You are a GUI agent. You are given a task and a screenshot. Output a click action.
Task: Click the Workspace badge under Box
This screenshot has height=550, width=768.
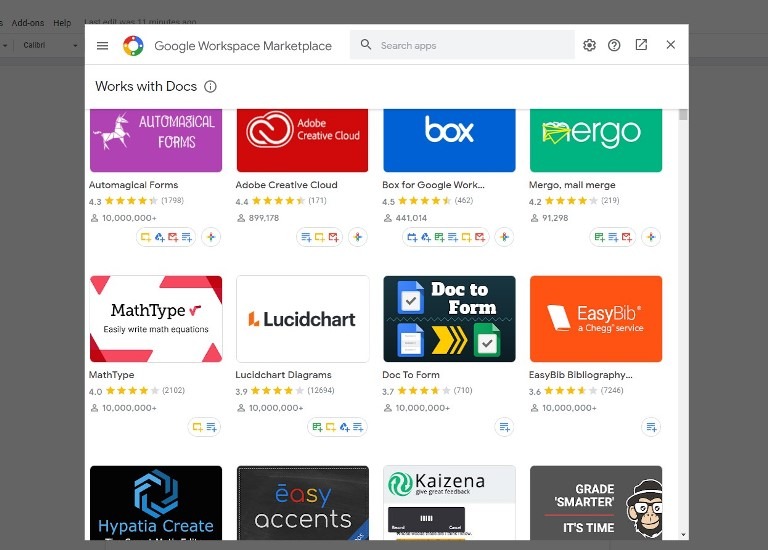[x=504, y=237]
